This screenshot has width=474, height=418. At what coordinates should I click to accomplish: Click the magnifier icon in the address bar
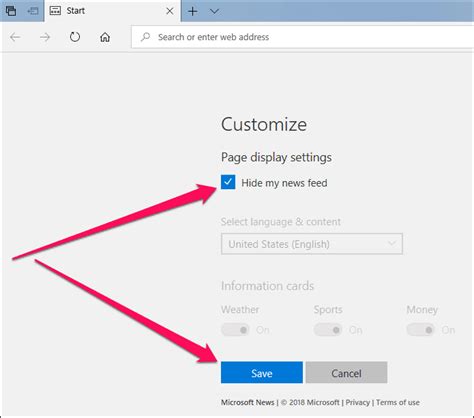click(145, 37)
